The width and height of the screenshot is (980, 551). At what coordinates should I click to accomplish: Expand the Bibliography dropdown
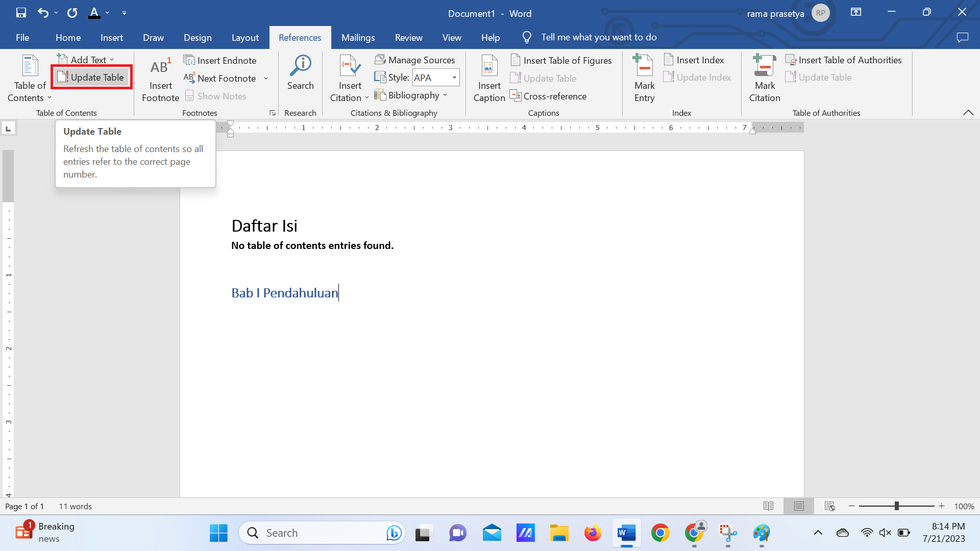coord(445,95)
